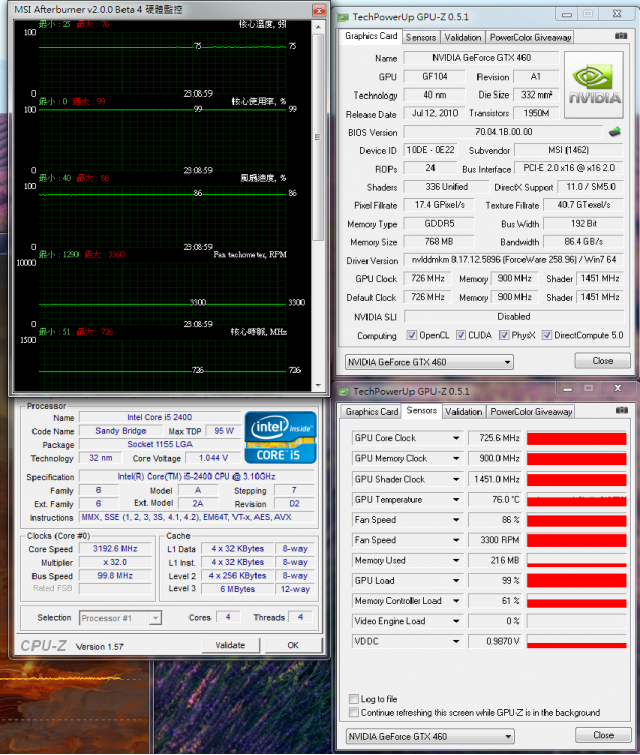Viewport: 640px width, 755px height.
Task: Click the Memory Controller Load graph bar
Action: [576, 601]
